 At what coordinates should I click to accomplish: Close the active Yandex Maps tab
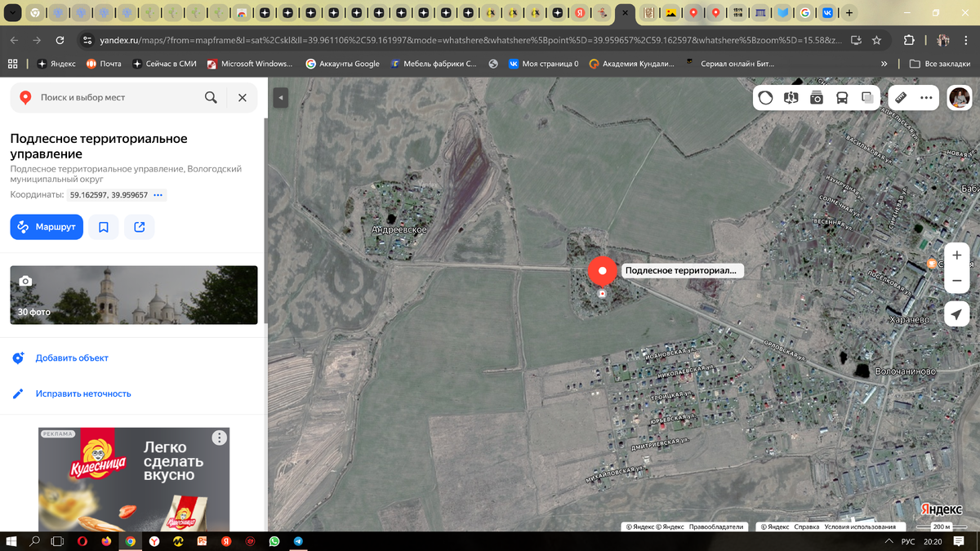point(625,13)
